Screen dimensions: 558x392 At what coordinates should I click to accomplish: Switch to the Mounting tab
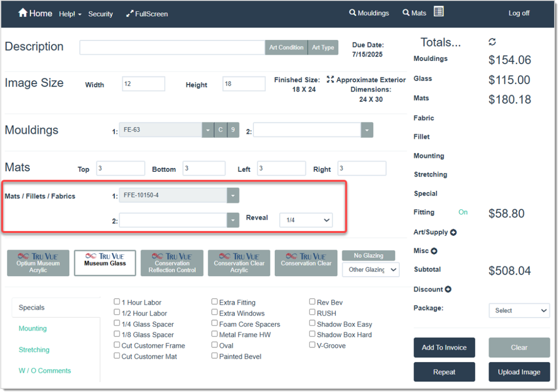32,328
